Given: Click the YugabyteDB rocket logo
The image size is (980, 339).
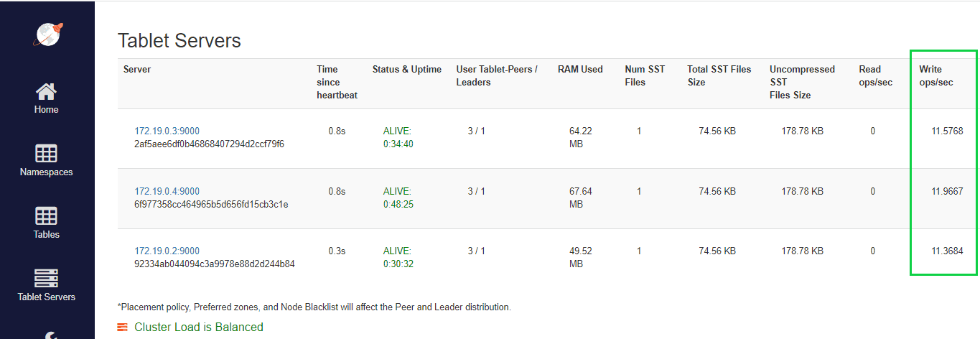Looking at the screenshot, I should pos(47,34).
